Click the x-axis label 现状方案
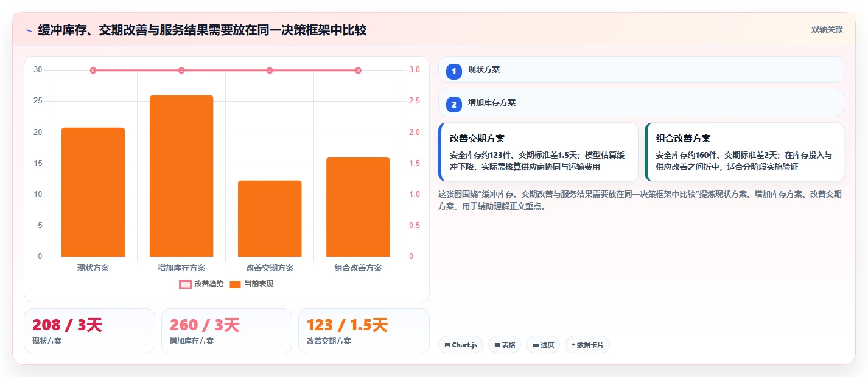This screenshot has width=868, height=377. pyautogui.click(x=93, y=268)
